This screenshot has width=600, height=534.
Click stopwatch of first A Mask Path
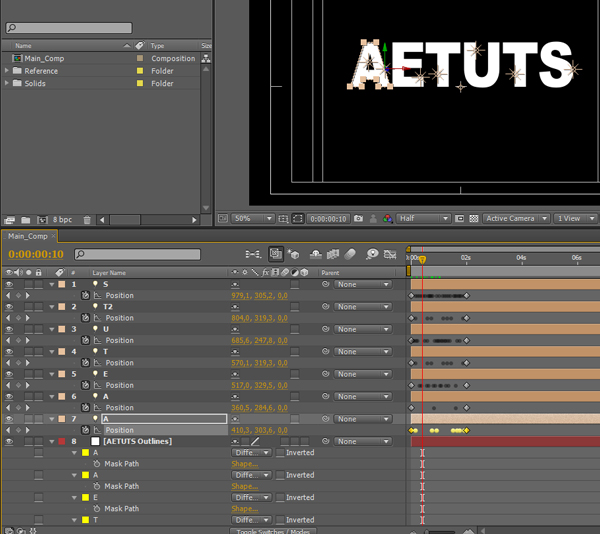pyautogui.click(x=97, y=464)
